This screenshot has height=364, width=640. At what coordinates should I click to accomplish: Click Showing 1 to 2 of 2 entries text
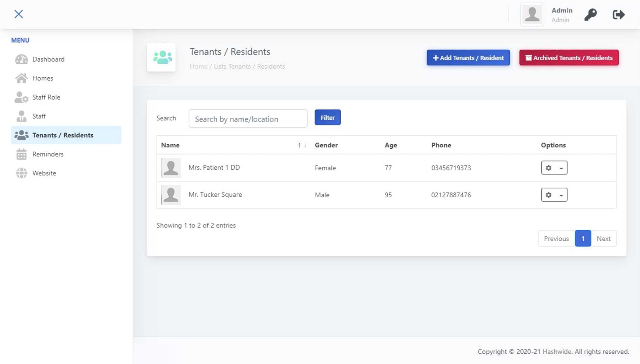[196, 225]
